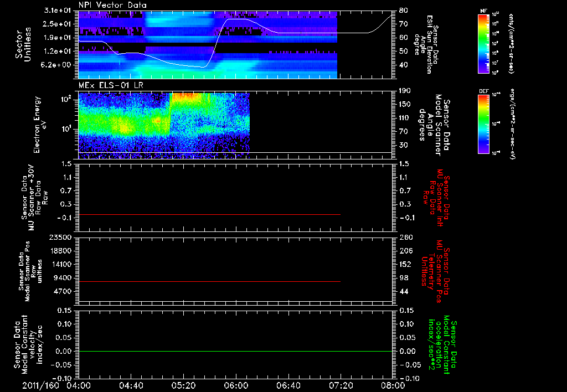Select the "60" Sun elevation tick label
The width and height of the screenshot is (567, 392).
[x=404, y=38]
